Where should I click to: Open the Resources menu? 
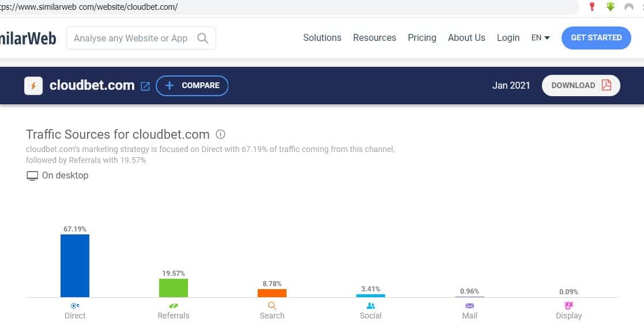(x=374, y=38)
